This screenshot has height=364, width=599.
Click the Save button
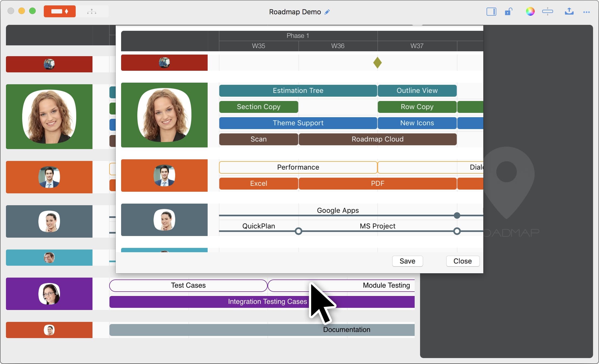point(407,261)
